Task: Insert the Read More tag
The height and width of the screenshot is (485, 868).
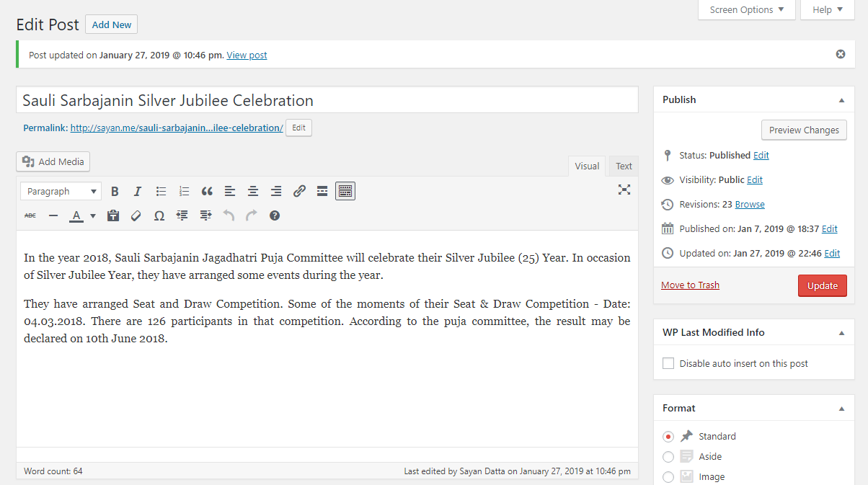Action: [322, 191]
